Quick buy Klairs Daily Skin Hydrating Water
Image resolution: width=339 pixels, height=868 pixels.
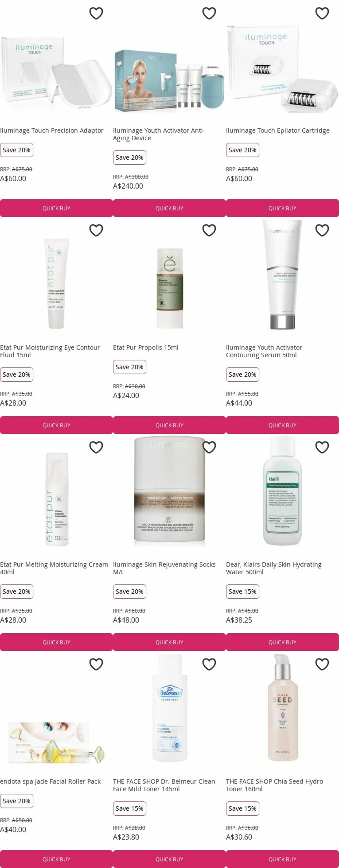(282, 642)
